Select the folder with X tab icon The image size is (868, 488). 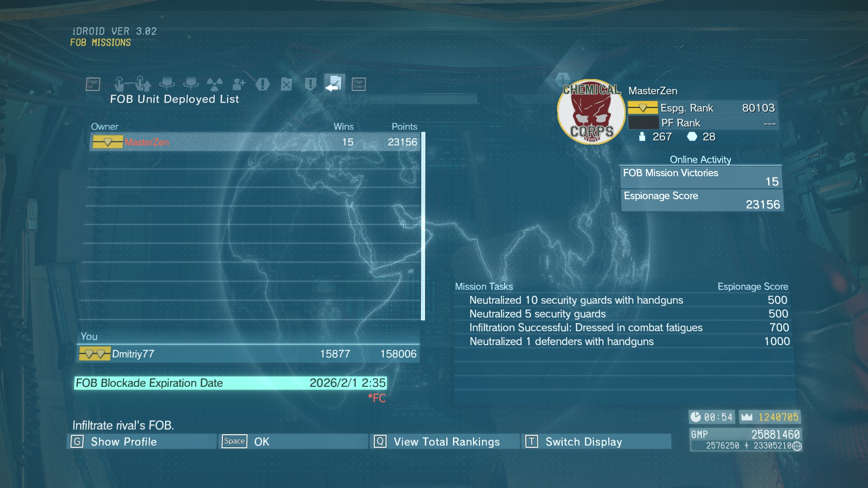[x=287, y=84]
